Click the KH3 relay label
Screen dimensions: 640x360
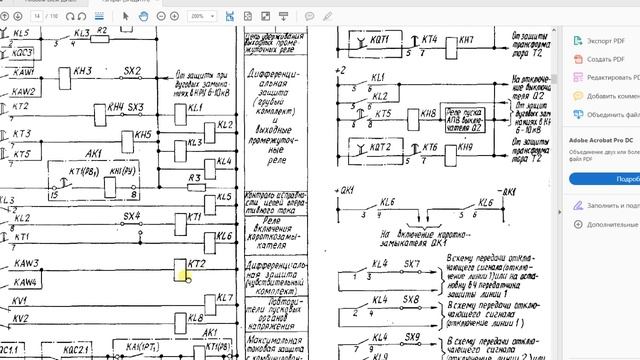82,71
